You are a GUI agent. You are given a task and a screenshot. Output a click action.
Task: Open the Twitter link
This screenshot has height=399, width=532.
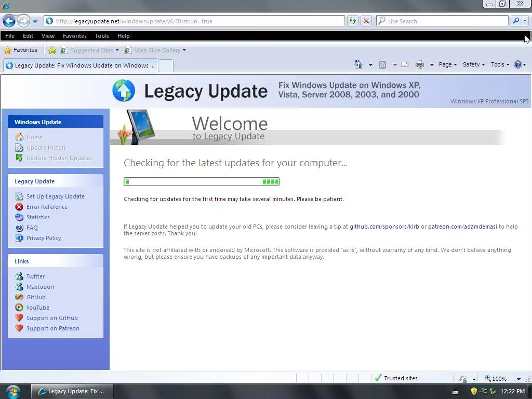point(36,276)
